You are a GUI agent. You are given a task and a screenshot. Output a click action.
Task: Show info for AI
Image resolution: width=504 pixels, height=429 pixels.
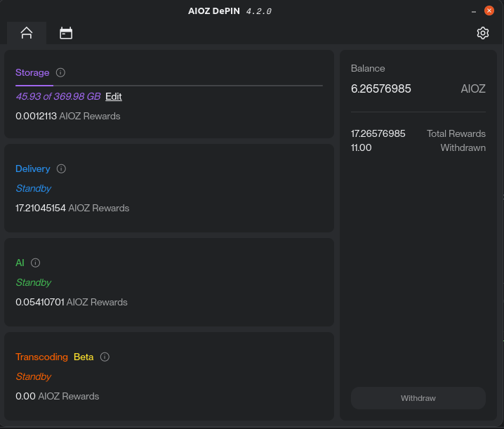coord(35,263)
